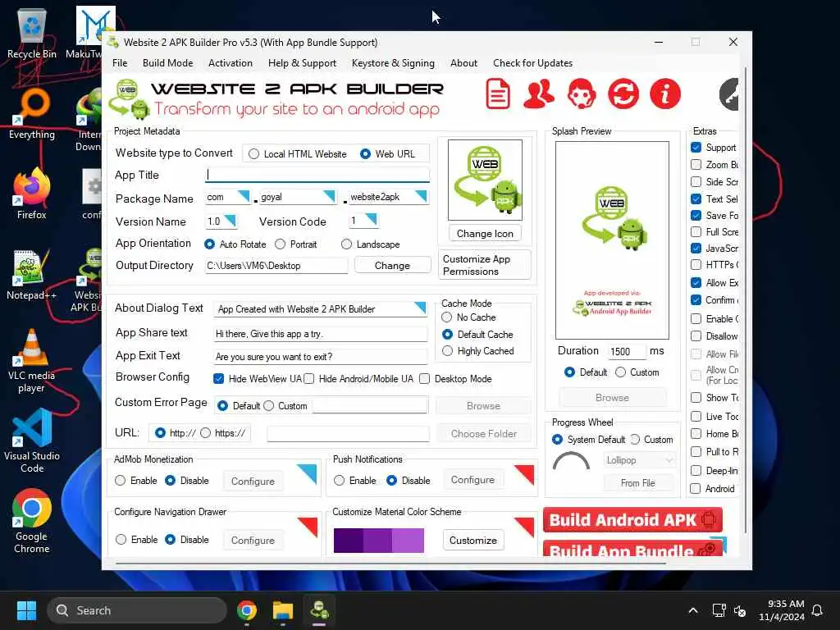Open VLC media player desktop shortcut
This screenshot has height=630, width=840.
pos(32,361)
